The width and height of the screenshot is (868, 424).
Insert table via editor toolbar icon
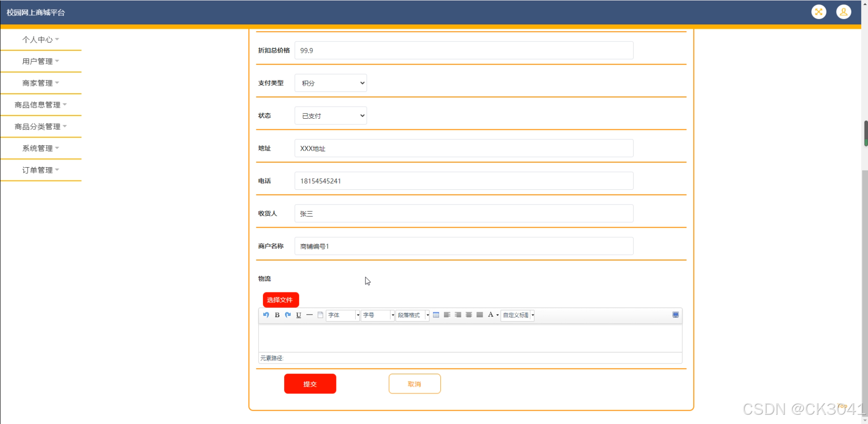point(436,315)
